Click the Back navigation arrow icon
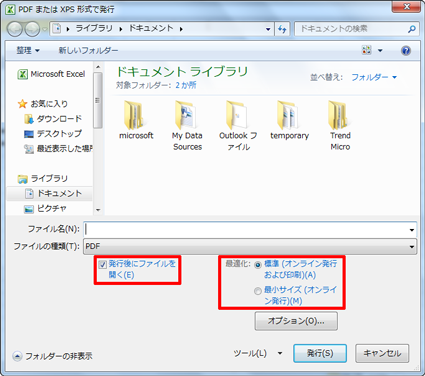Viewport: 425px width, 376px height. (15, 29)
